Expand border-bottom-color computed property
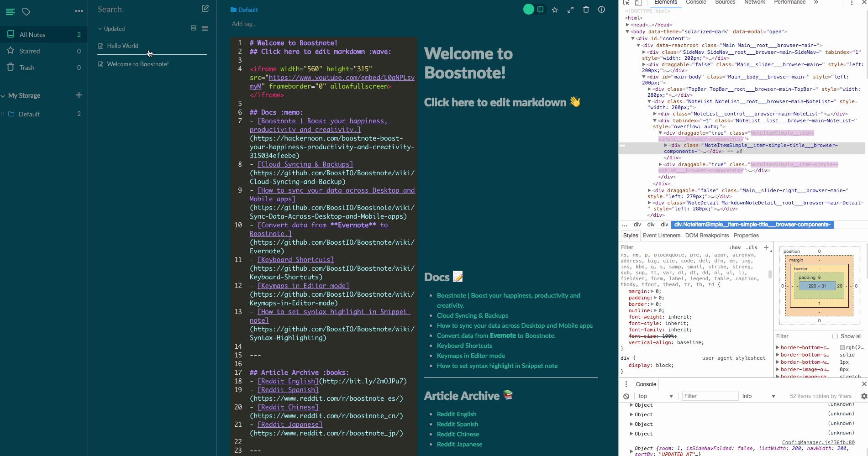 [x=778, y=347]
